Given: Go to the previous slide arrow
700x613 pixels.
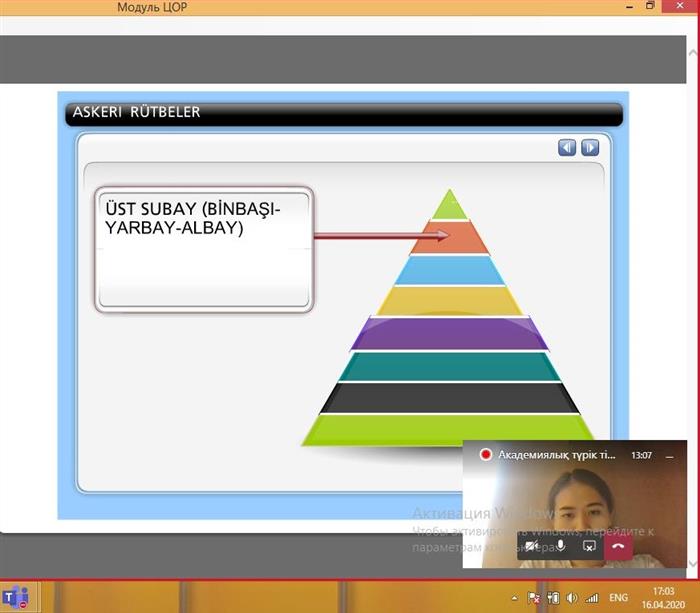Looking at the screenshot, I should click(567, 147).
